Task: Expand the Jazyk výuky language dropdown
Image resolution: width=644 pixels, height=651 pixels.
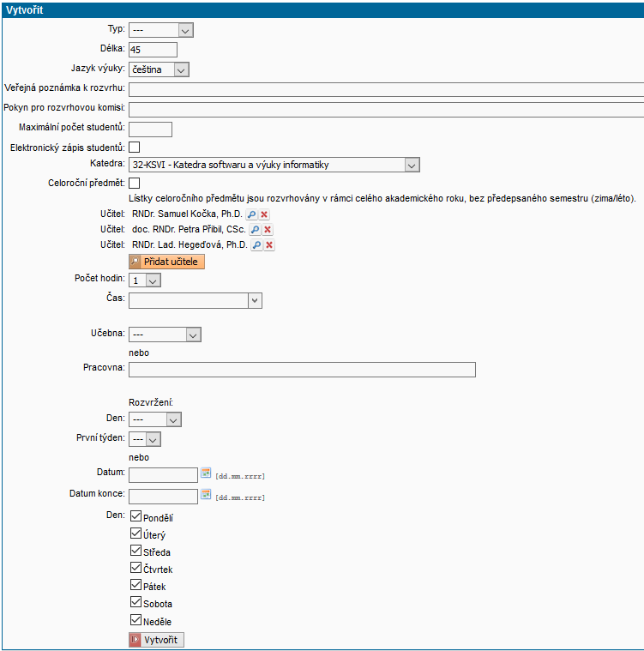Action: pos(159,69)
